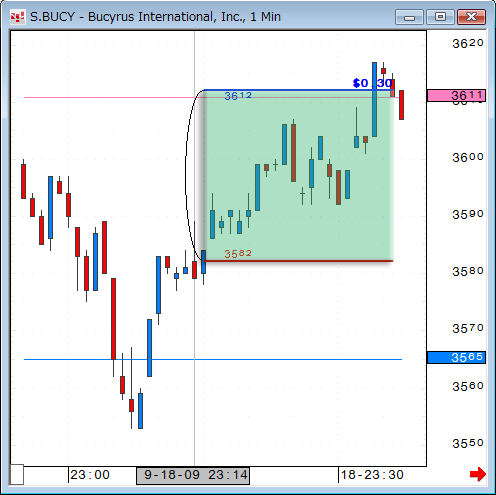496x495 pixels.
Task: Click the 3570 price axis label
Action: [468, 329]
